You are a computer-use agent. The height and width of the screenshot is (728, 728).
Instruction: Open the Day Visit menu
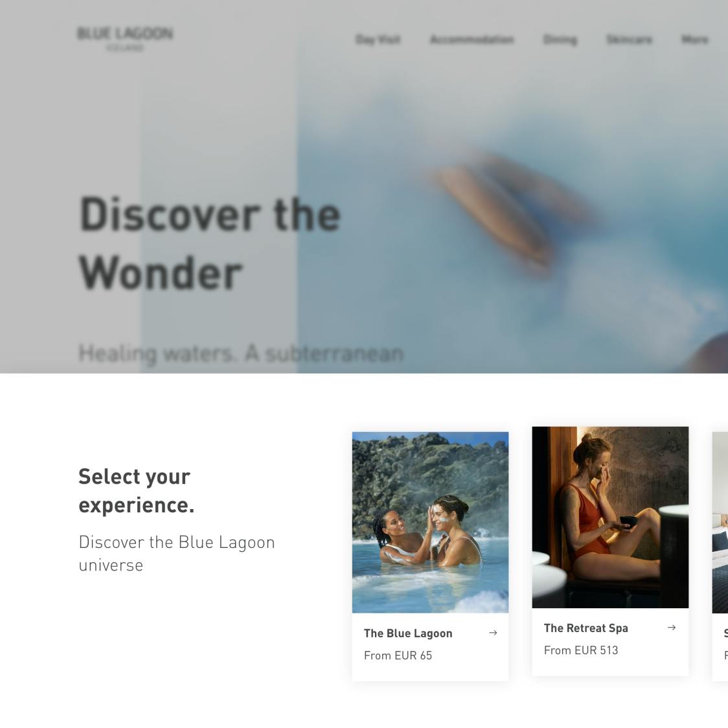tap(378, 40)
